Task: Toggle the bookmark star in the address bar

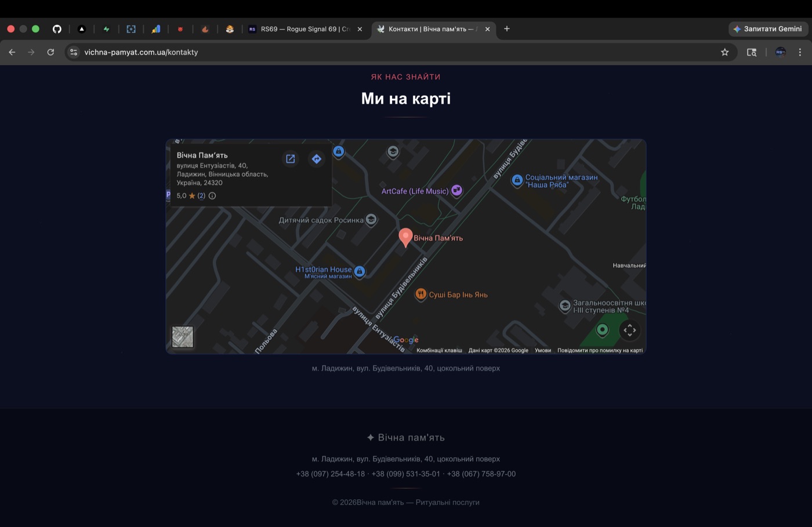Action: tap(724, 52)
